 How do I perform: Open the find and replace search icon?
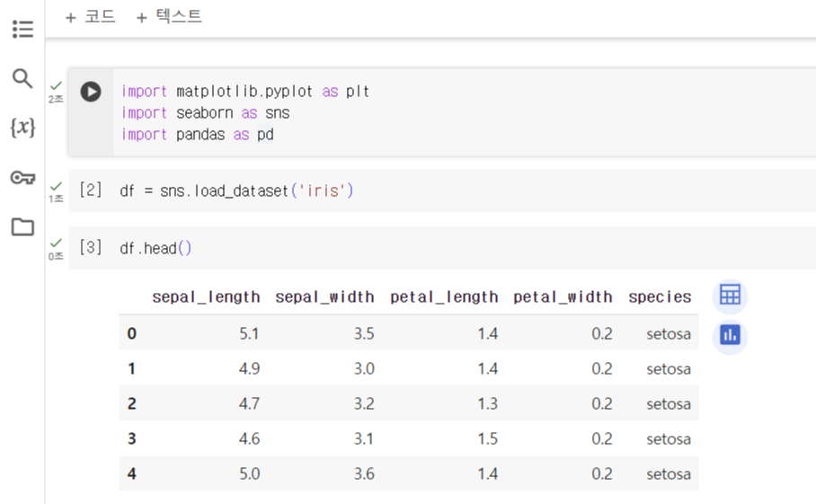(x=22, y=78)
